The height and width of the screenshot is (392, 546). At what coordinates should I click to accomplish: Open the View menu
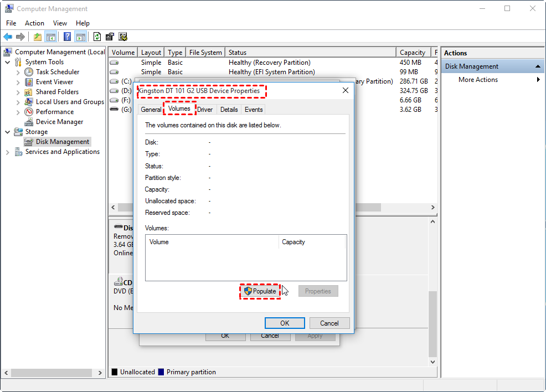pyautogui.click(x=60, y=23)
